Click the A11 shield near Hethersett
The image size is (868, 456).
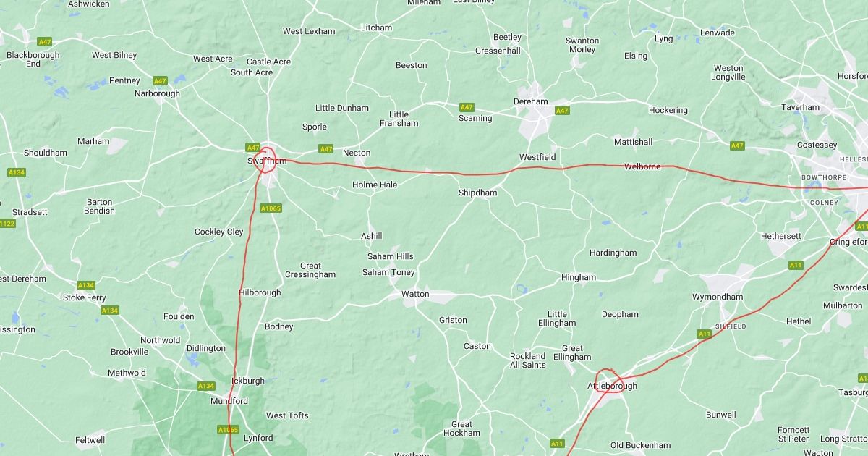click(796, 266)
